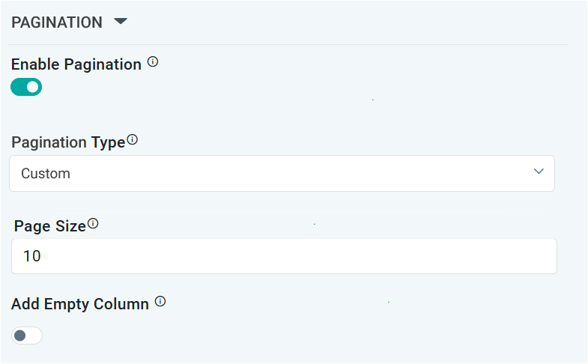Click the value 10 in Page Size
Viewport: 588px width, 364px height.
32,256
